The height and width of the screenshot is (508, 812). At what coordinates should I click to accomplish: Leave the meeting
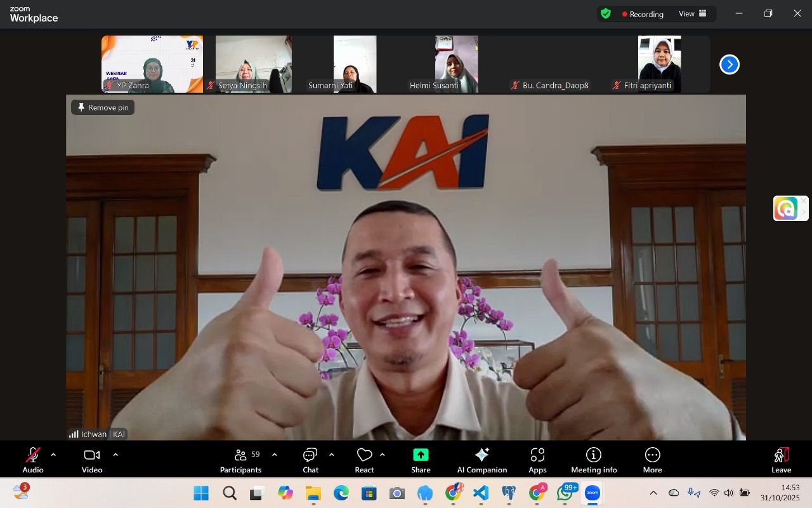[x=781, y=460]
